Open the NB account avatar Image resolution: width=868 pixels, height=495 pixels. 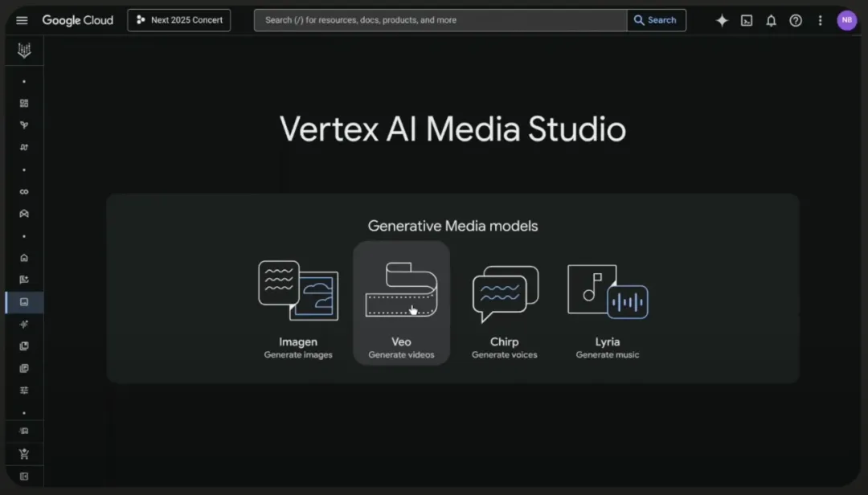point(847,20)
